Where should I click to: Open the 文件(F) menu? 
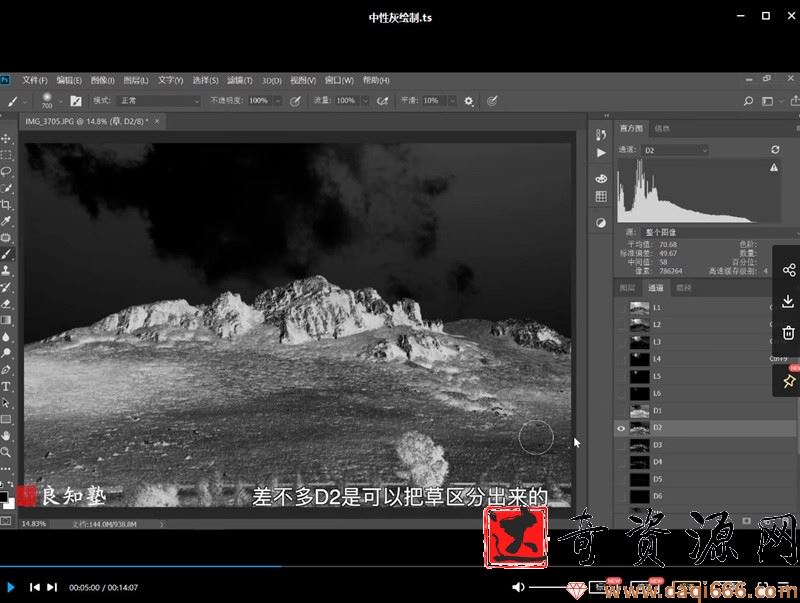click(x=35, y=80)
